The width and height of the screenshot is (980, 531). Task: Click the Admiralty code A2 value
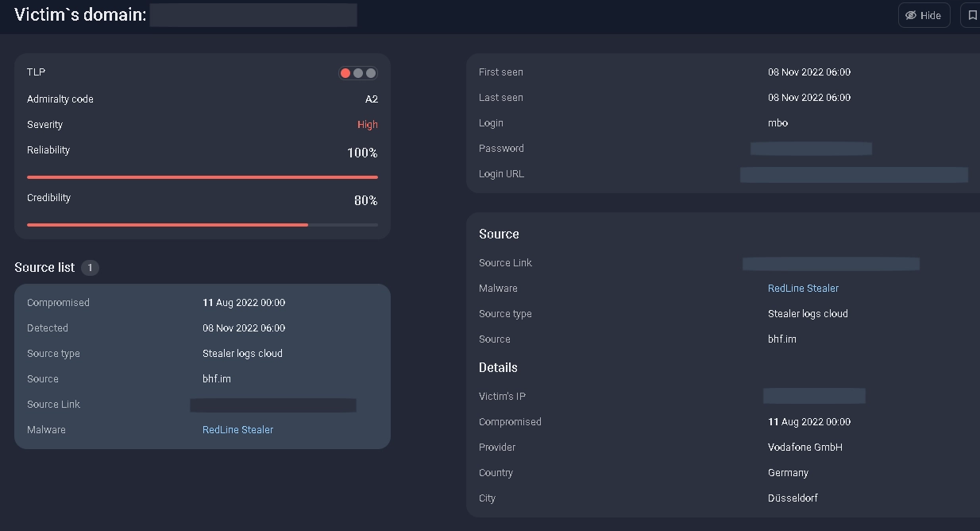[371, 99]
